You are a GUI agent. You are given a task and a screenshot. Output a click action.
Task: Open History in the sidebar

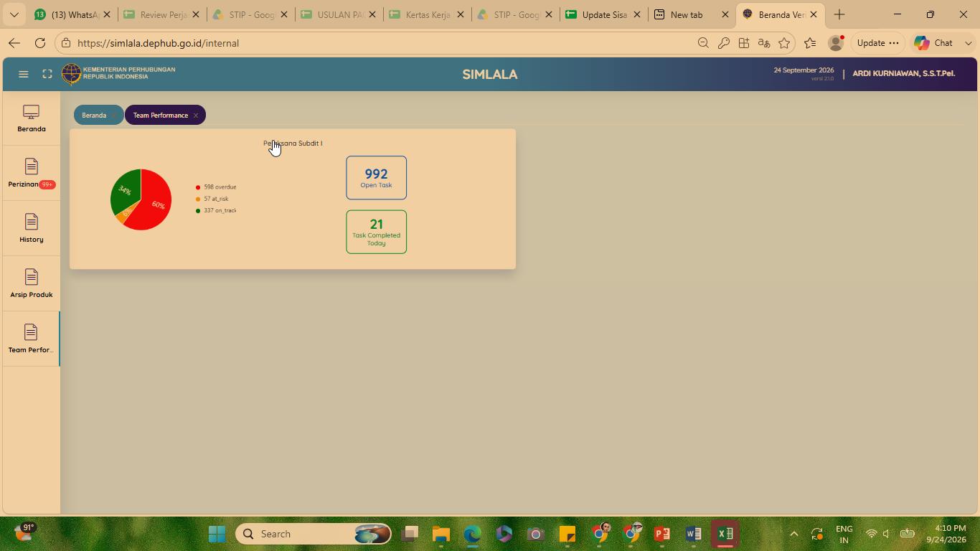tap(32, 229)
